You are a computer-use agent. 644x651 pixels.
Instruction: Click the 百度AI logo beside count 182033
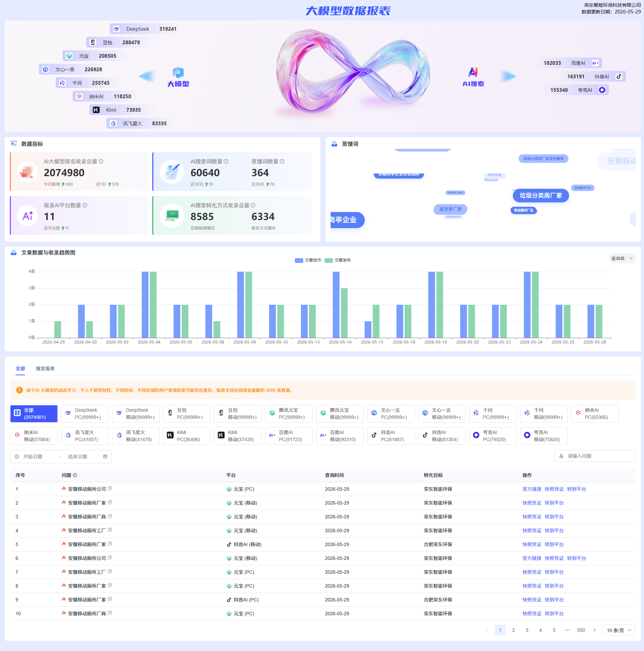click(x=595, y=63)
